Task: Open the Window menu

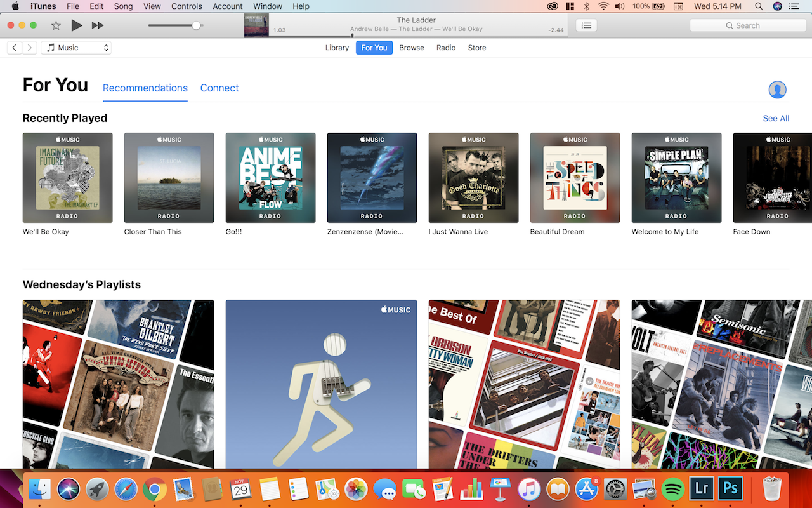Action: click(268, 6)
